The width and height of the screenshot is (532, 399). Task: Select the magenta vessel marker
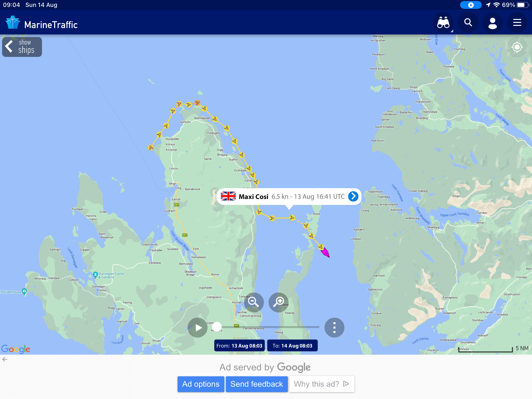click(x=325, y=252)
